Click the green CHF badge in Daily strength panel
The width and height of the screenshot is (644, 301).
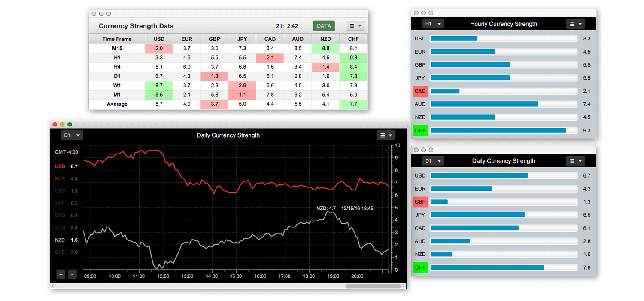coord(420,267)
